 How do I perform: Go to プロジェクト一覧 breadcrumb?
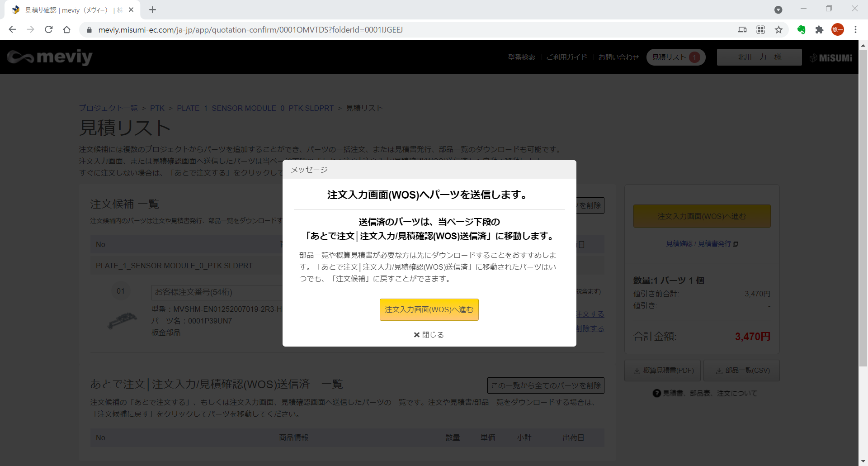(x=108, y=108)
